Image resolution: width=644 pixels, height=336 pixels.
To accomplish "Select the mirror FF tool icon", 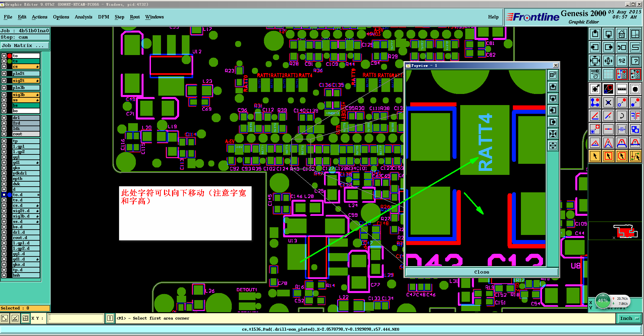I will pos(635,116).
